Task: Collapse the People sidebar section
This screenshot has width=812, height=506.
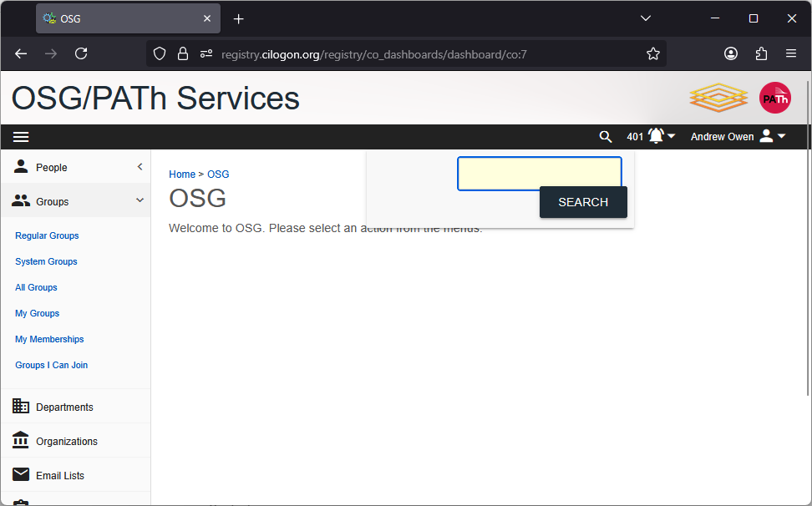Action: point(140,166)
